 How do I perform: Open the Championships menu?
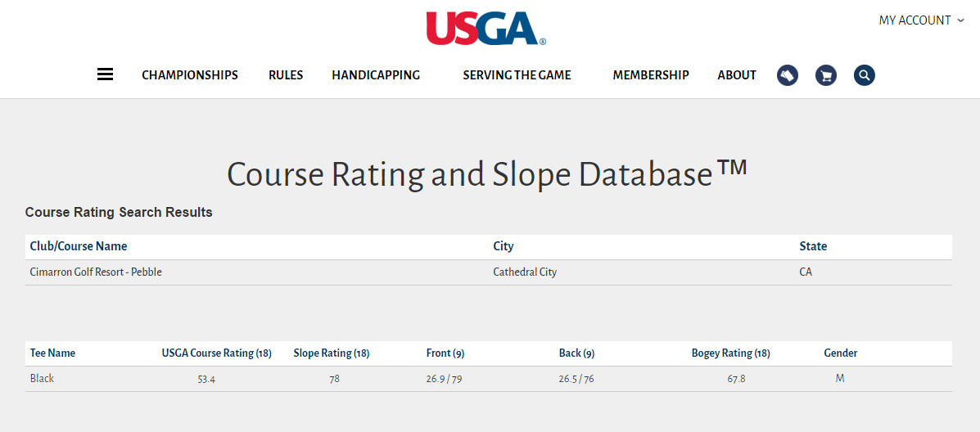tap(190, 75)
